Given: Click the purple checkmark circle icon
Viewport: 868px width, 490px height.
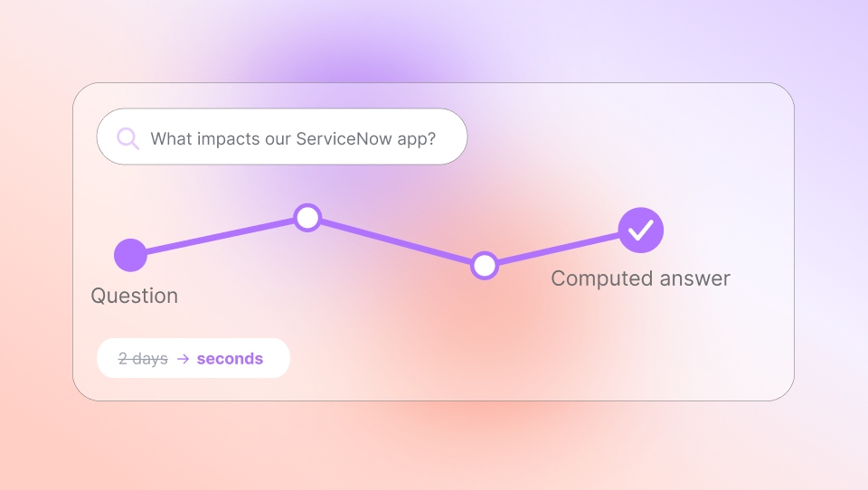Looking at the screenshot, I should click(640, 231).
